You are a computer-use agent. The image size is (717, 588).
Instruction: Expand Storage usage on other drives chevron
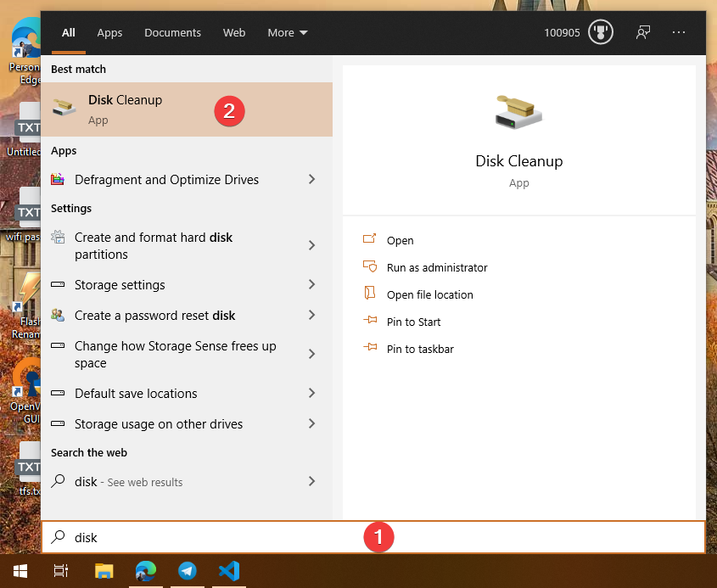point(312,424)
